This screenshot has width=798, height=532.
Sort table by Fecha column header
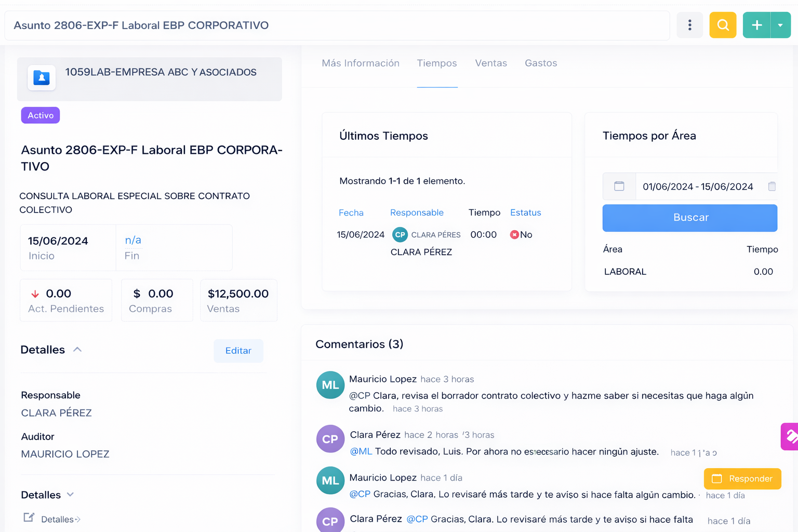pos(351,212)
